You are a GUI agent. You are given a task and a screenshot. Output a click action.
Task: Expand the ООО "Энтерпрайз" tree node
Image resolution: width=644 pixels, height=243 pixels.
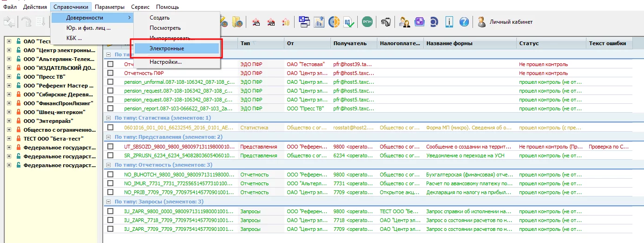click(9, 121)
